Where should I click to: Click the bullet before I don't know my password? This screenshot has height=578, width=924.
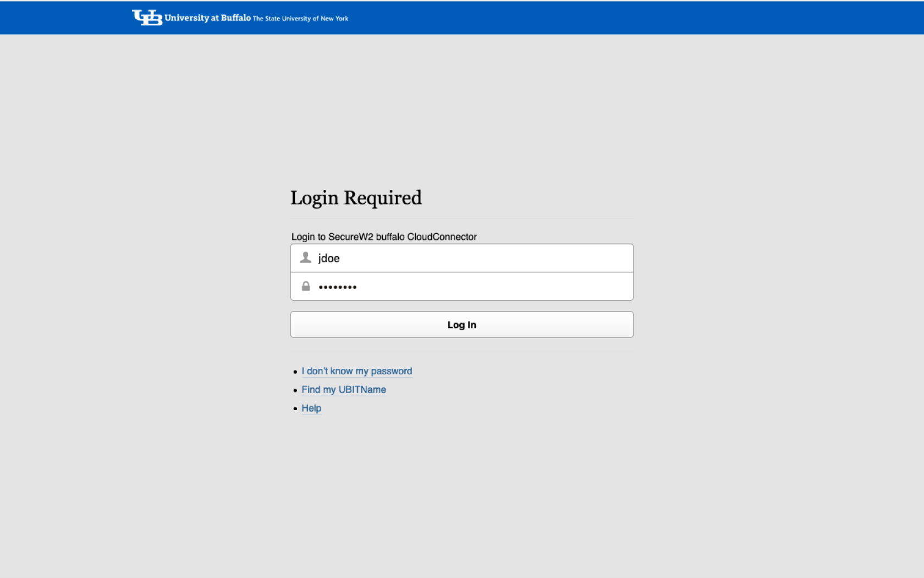tap(296, 372)
